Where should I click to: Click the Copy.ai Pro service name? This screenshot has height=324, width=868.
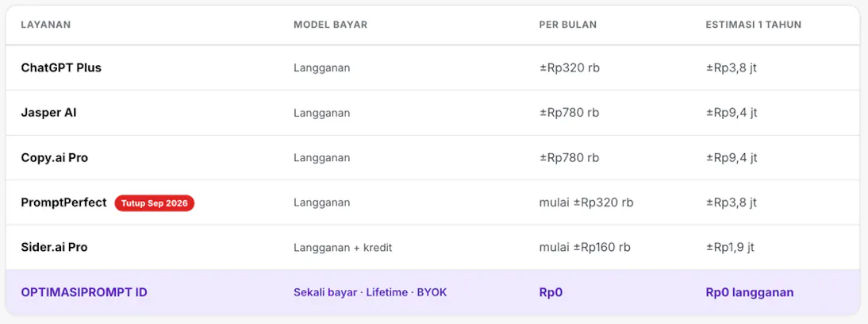click(x=54, y=157)
